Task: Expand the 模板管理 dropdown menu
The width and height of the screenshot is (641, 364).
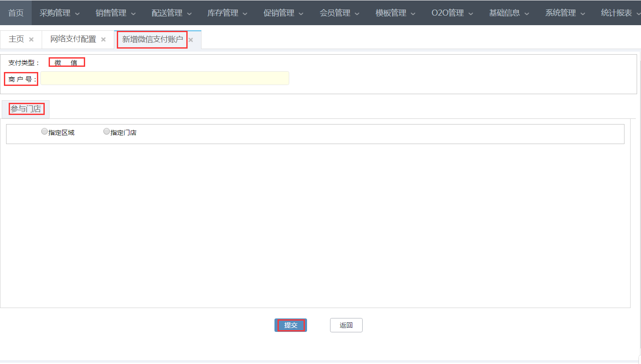Action: 396,13
